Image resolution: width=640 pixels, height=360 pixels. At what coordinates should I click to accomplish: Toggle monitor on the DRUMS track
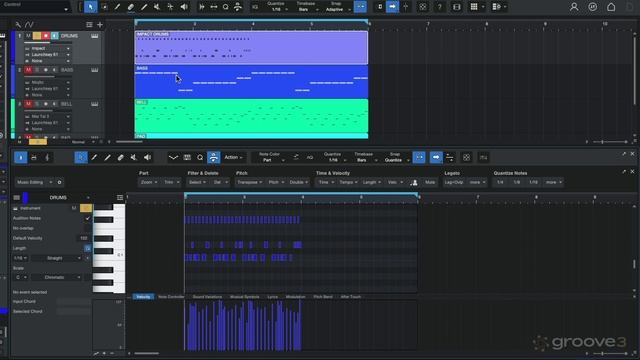point(55,36)
